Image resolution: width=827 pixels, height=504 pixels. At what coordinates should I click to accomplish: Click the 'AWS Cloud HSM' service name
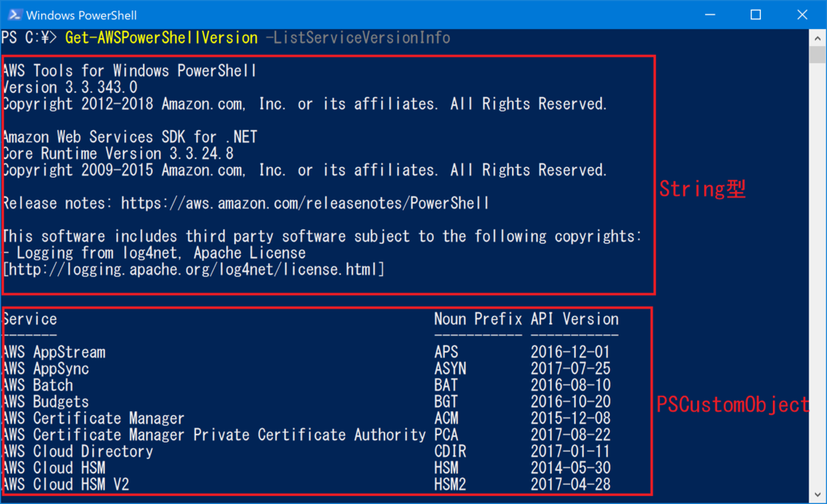(54, 468)
